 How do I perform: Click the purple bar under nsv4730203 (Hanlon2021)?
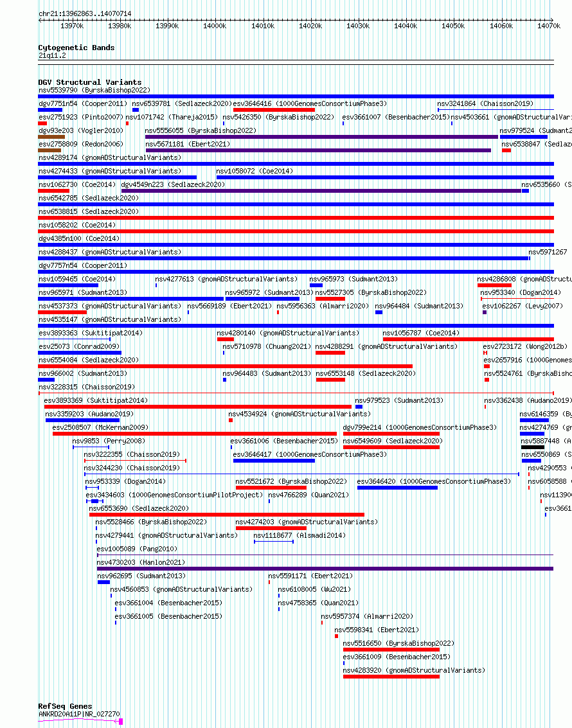(325, 568)
